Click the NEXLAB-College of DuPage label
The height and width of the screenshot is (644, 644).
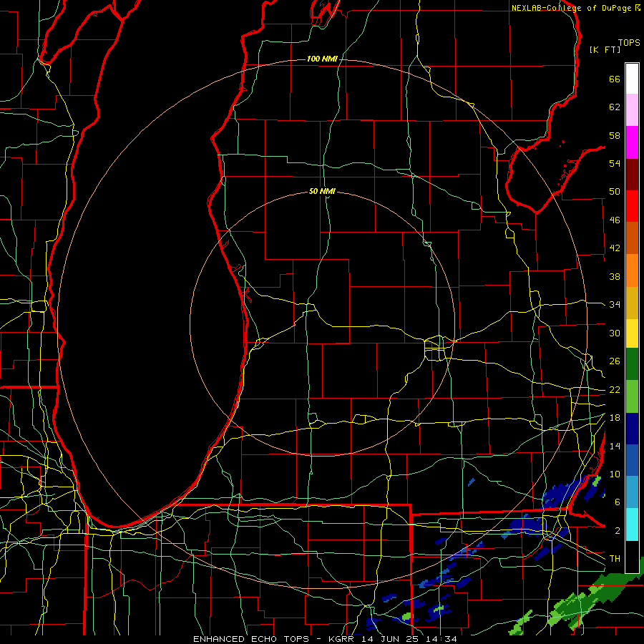coord(571,8)
